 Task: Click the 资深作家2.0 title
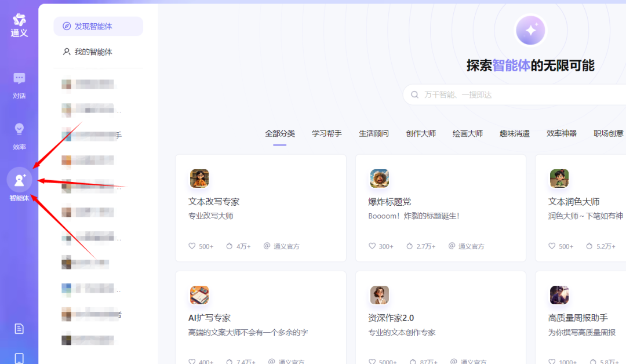391,318
